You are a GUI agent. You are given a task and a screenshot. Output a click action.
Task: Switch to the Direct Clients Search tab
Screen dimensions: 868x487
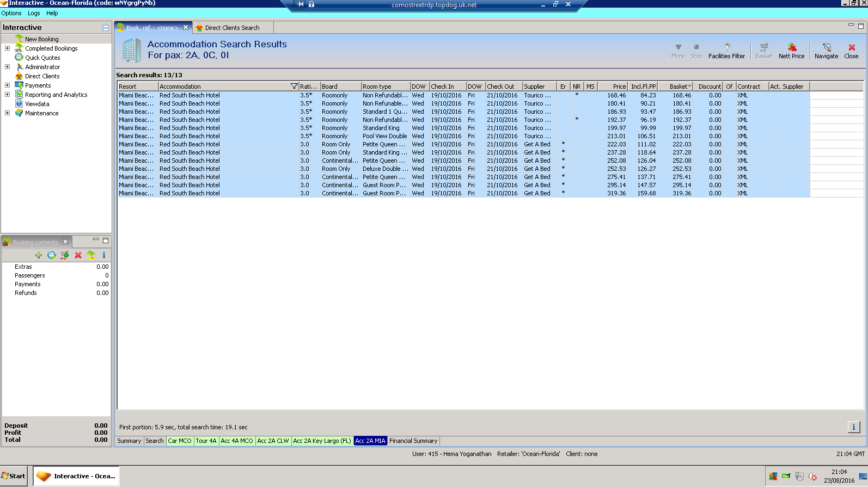coord(232,28)
